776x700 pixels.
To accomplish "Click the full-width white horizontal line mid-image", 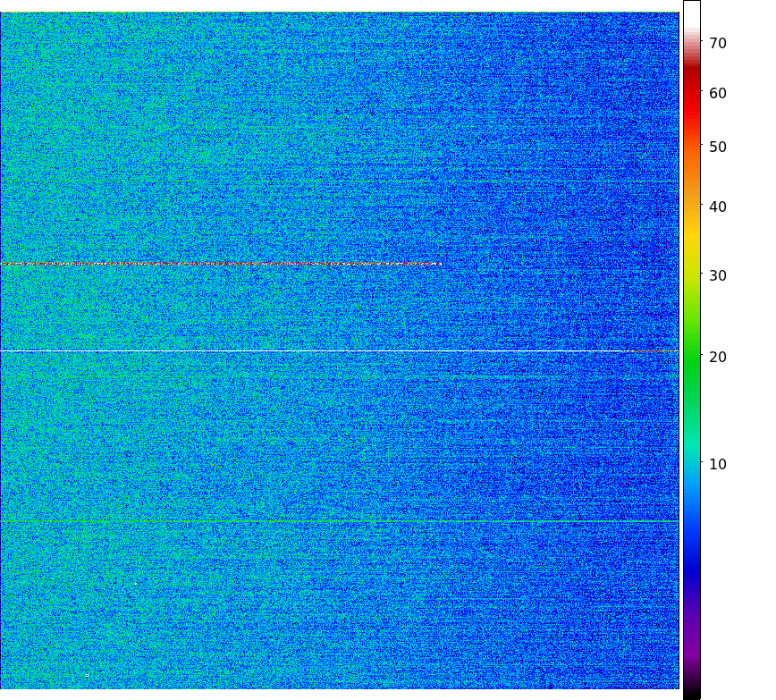I will click(x=340, y=350).
